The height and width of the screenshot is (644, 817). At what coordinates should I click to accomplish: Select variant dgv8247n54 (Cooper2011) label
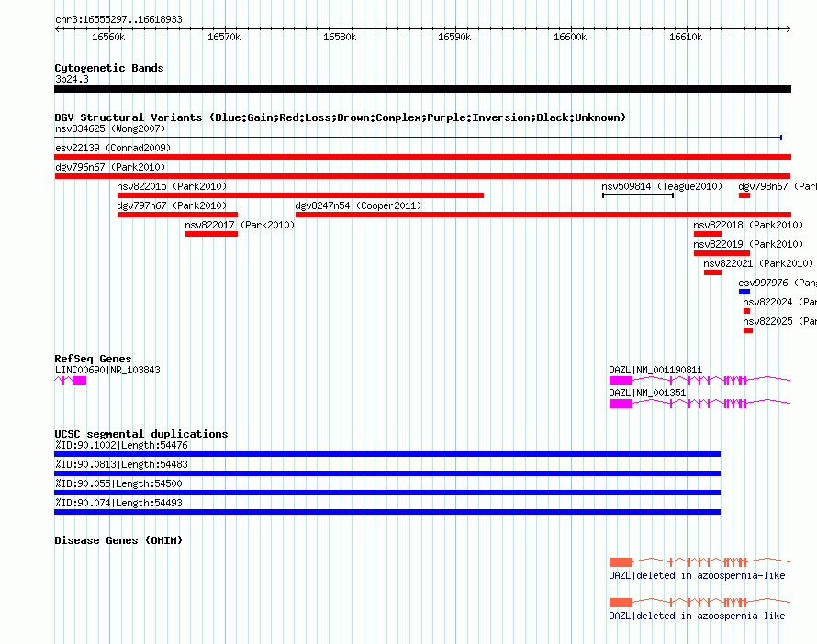click(359, 205)
